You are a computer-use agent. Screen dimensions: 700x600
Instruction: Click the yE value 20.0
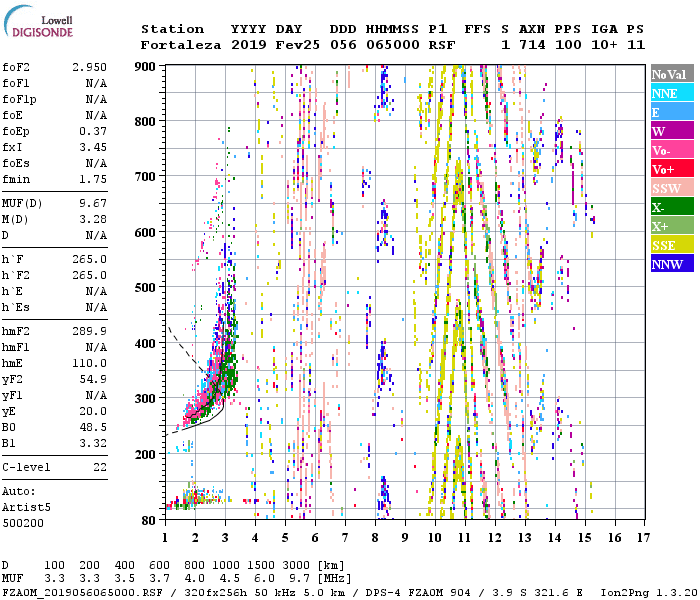click(93, 412)
